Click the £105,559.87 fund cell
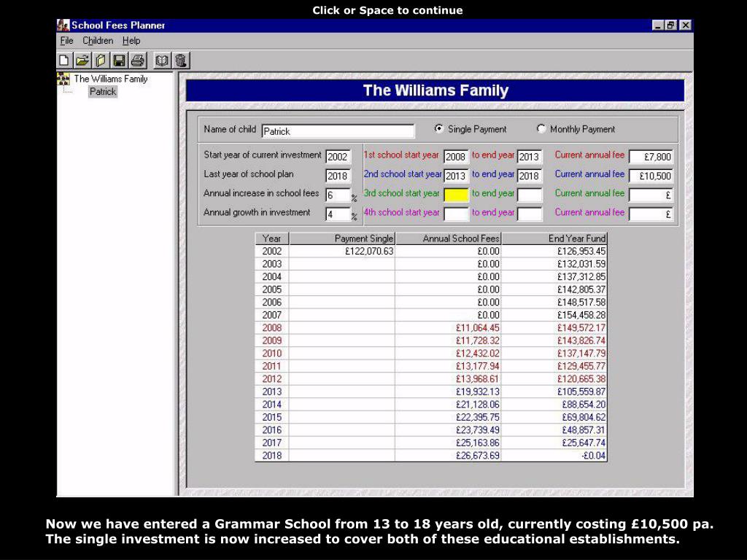The image size is (747, 560). coord(554,392)
